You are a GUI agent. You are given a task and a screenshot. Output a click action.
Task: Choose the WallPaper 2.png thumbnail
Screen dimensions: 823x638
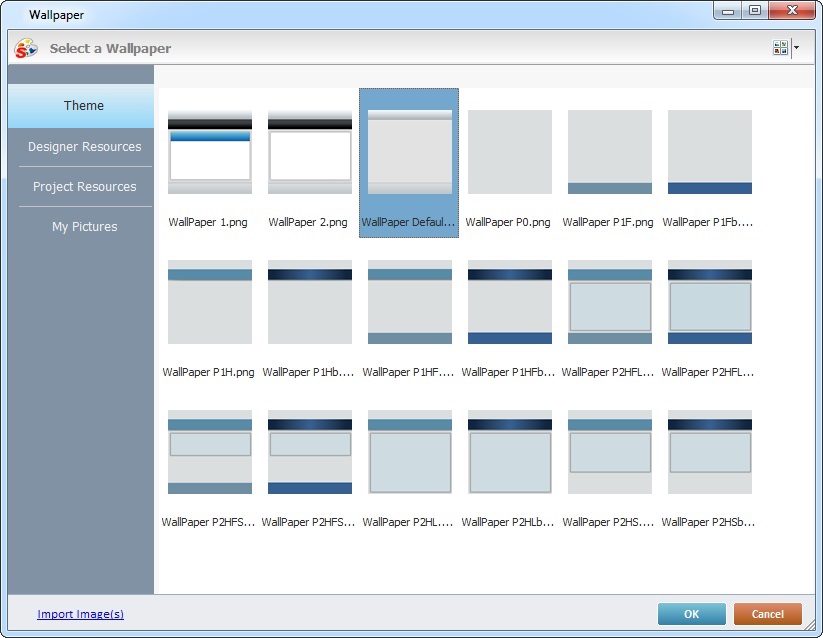tap(310, 152)
